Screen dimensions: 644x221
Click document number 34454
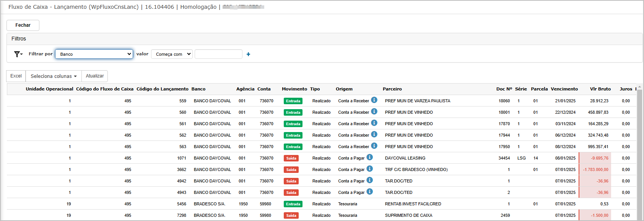pyautogui.click(x=504, y=158)
